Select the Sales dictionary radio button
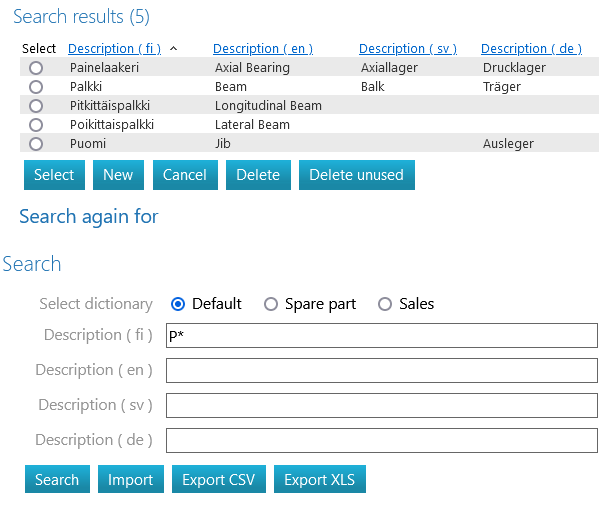 pos(385,304)
